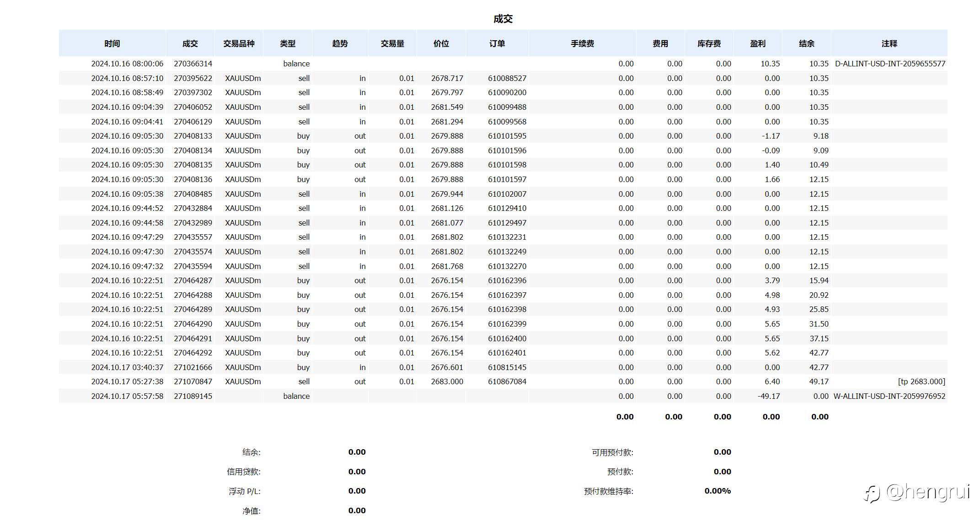The height and width of the screenshot is (521, 980).
Task: Click the 信用贷款: summary label
Action: point(244,472)
